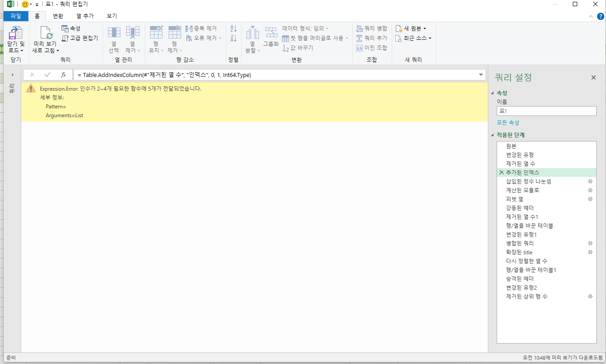The height and width of the screenshot is (364, 606).
Task: Select the 승격된 헤더 step
Action: pyautogui.click(x=547, y=279)
